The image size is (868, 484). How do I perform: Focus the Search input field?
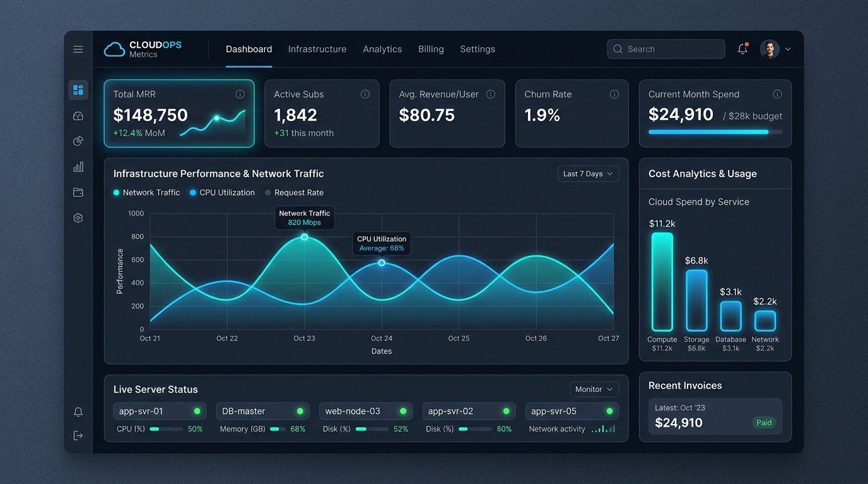(x=666, y=49)
